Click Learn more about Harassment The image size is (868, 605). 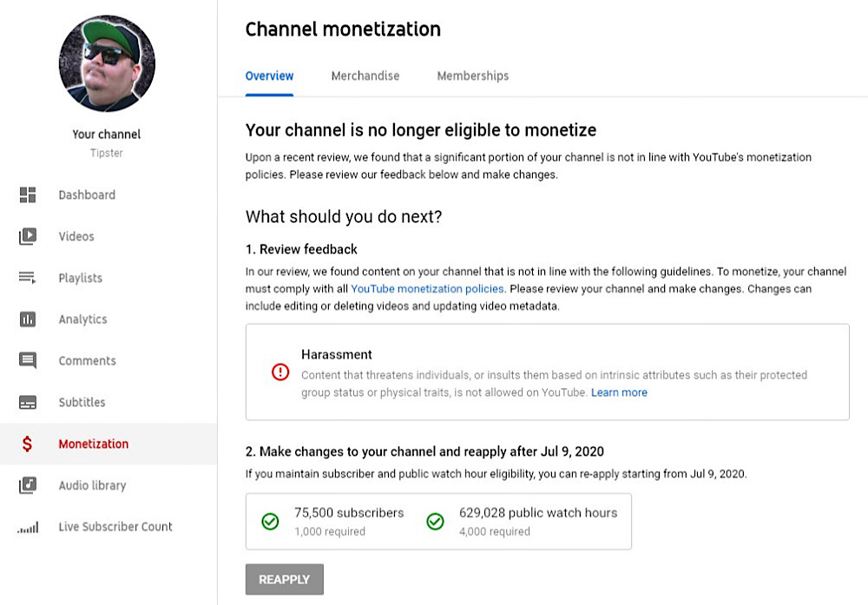(619, 392)
